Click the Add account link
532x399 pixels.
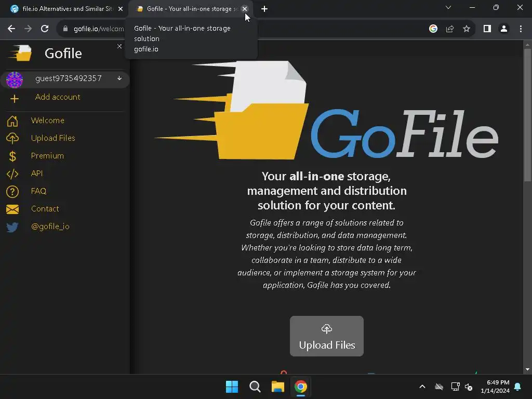click(58, 97)
